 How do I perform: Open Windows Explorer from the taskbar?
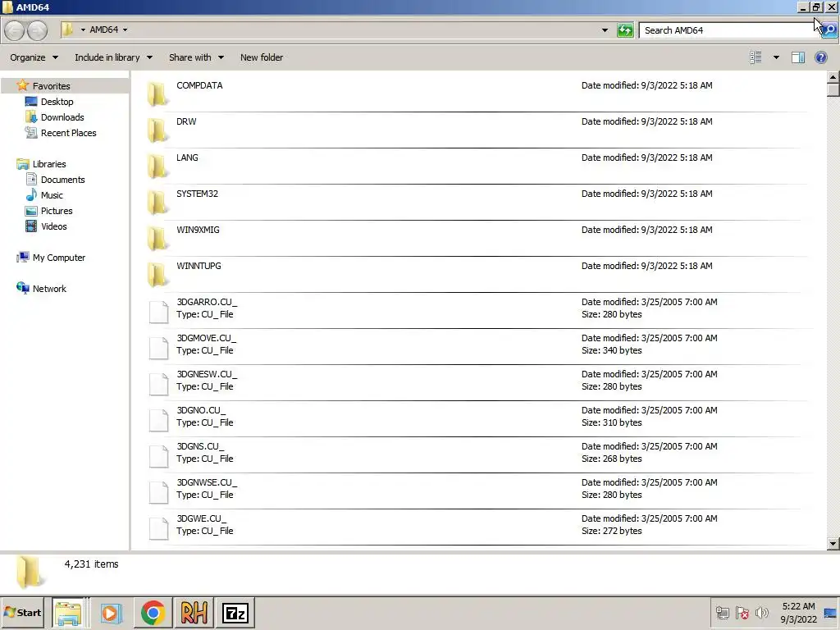click(69, 613)
